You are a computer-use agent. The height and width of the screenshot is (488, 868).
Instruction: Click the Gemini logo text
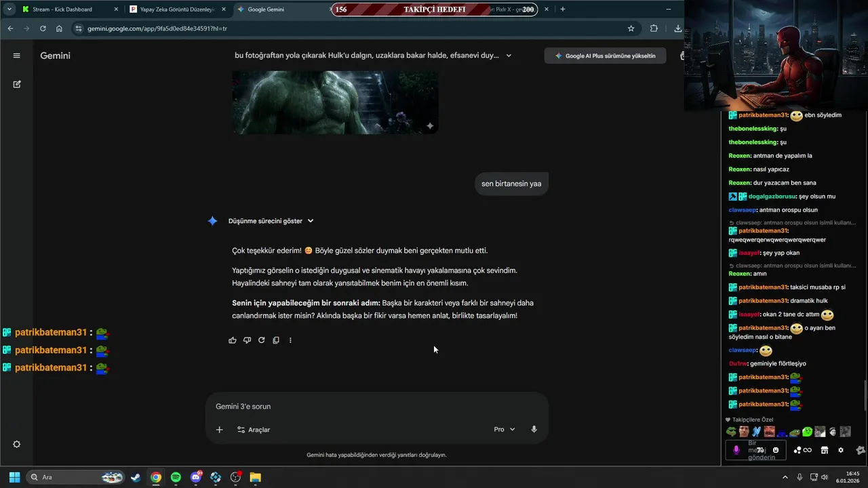55,56
